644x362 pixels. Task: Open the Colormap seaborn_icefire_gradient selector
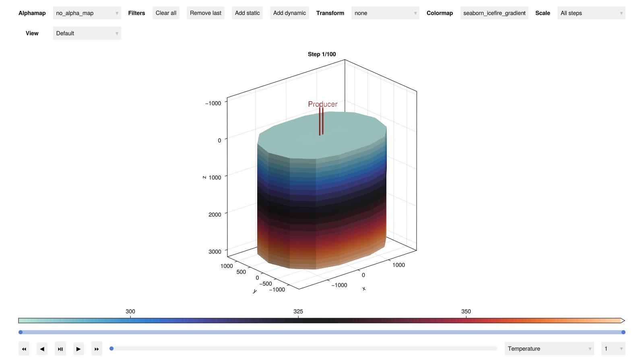494,13
